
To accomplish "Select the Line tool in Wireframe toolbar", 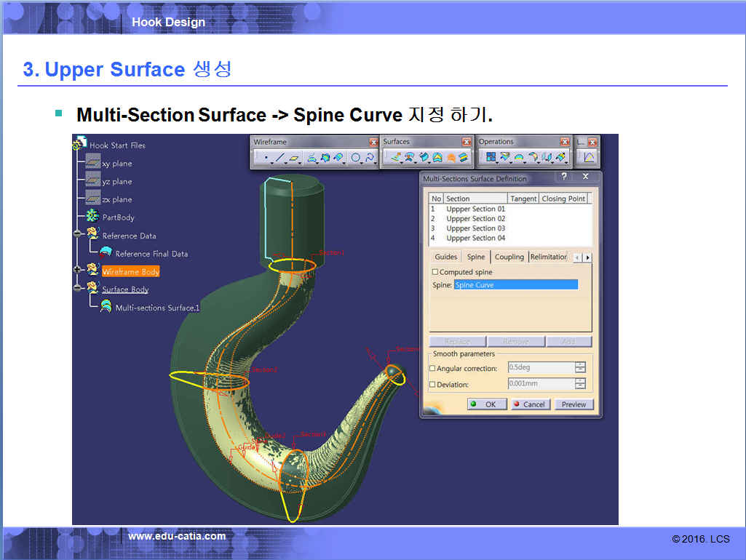I will [279, 157].
